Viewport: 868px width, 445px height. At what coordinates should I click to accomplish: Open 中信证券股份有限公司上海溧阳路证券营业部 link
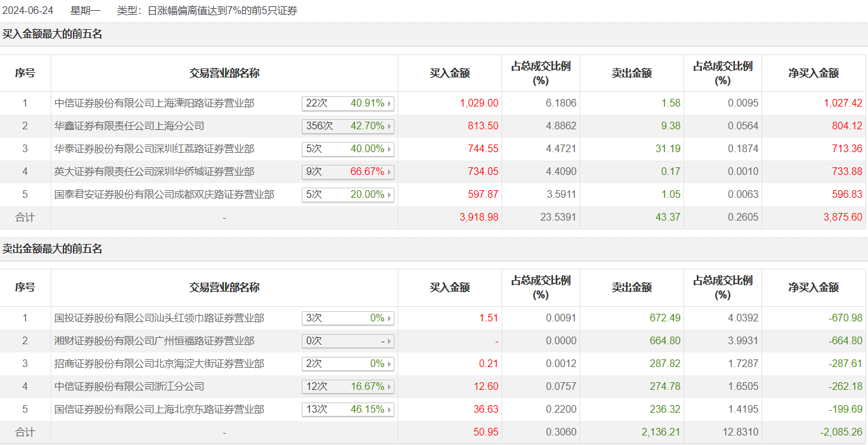click(x=155, y=103)
